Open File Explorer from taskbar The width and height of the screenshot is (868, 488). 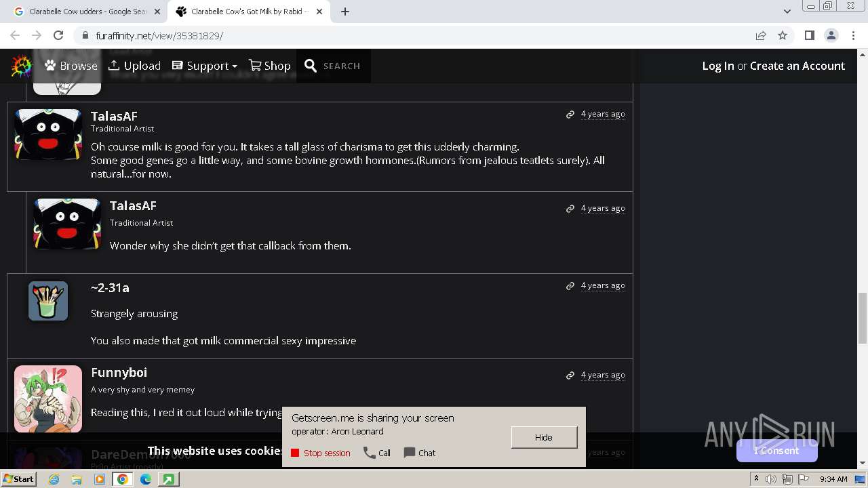pyautogui.click(x=77, y=479)
